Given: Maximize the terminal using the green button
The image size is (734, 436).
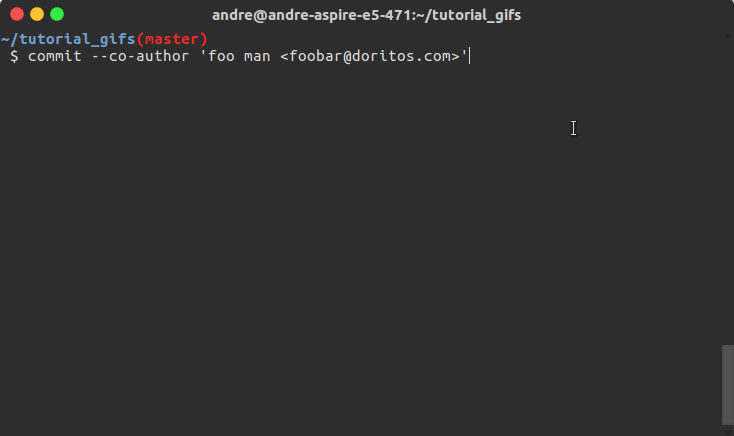Looking at the screenshot, I should click(x=57, y=15).
